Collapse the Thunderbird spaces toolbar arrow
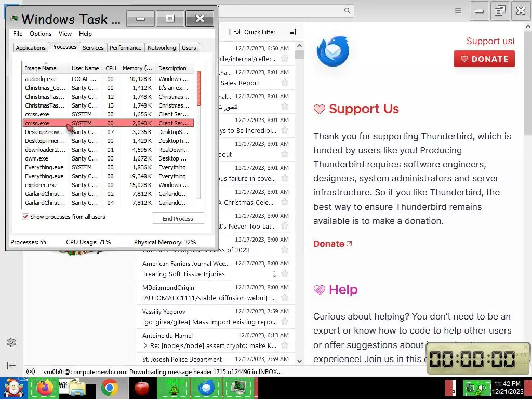This screenshot has width=532, height=399. click(x=11, y=365)
